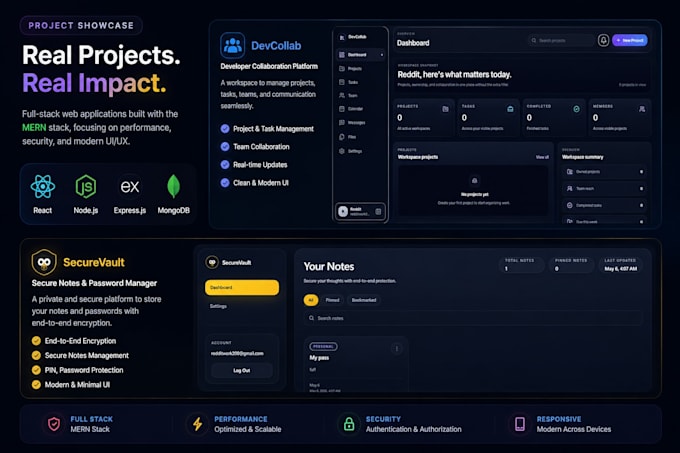Click the Total Notes stat pill
The image size is (680, 453).
521,264
